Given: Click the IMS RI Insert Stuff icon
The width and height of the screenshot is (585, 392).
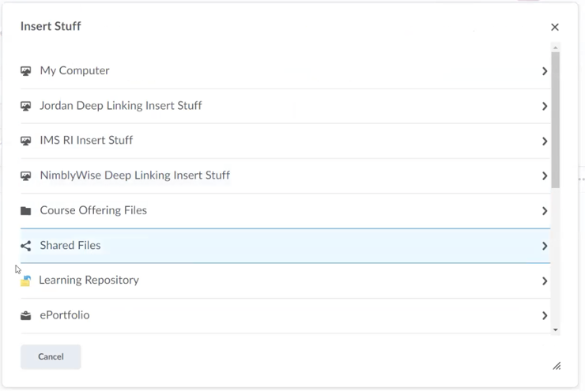Looking at the screenshot, I should click(x=26, y=141).
